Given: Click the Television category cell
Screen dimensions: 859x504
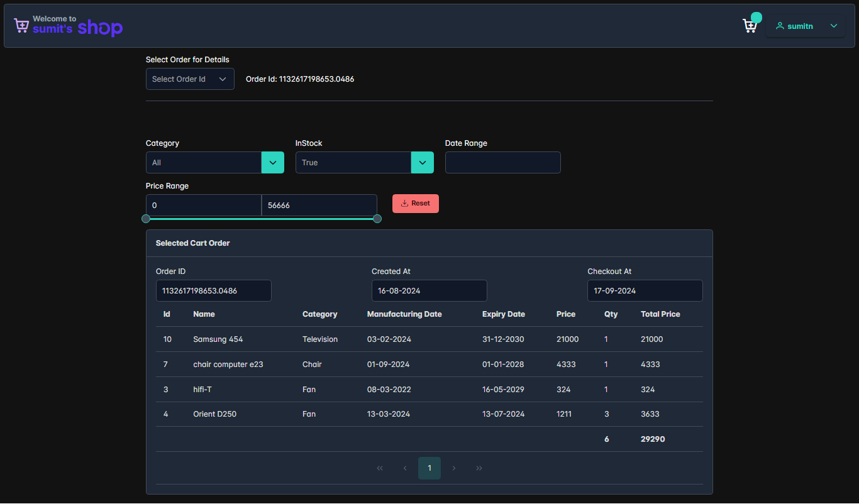Looking at the screenshot, I should coord(320,339).
